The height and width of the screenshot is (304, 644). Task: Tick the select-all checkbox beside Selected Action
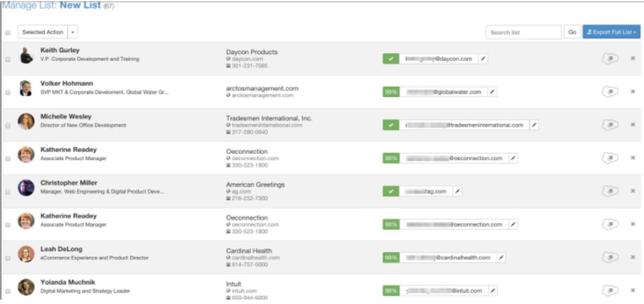[7, 33]
